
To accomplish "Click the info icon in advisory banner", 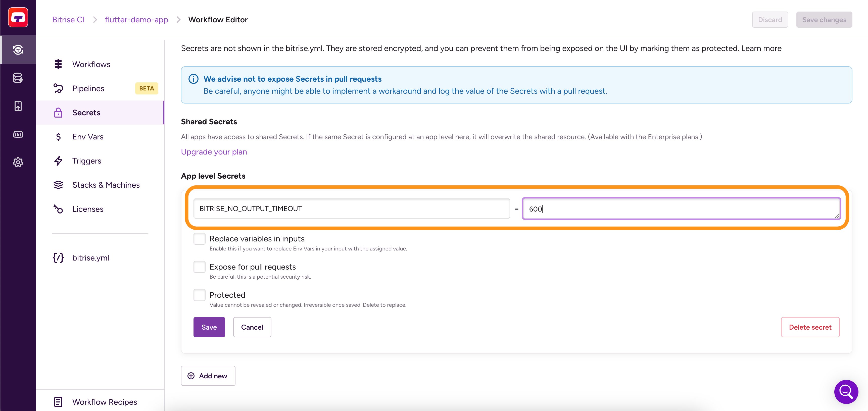I will pyautogui.click(x=194, y=79).
